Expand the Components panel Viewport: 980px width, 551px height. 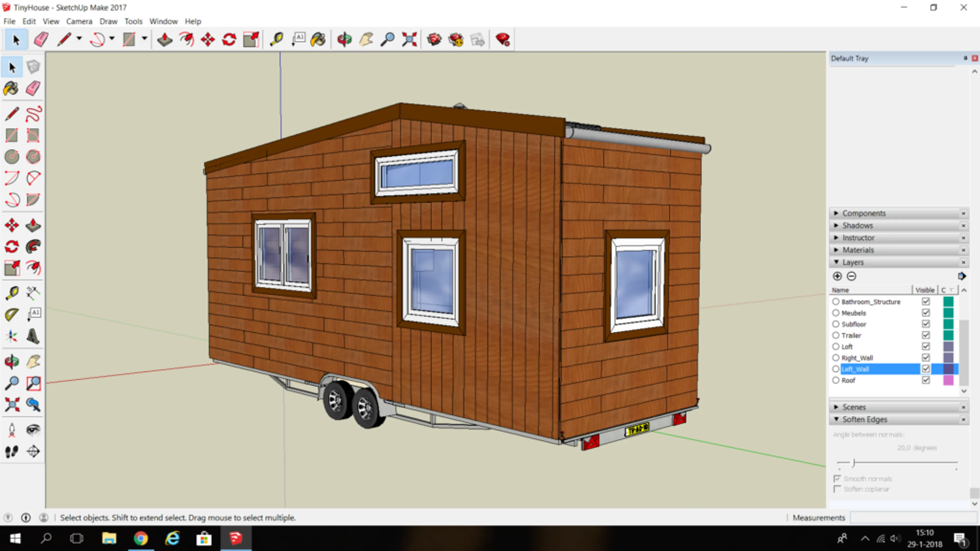coord(864,213)
